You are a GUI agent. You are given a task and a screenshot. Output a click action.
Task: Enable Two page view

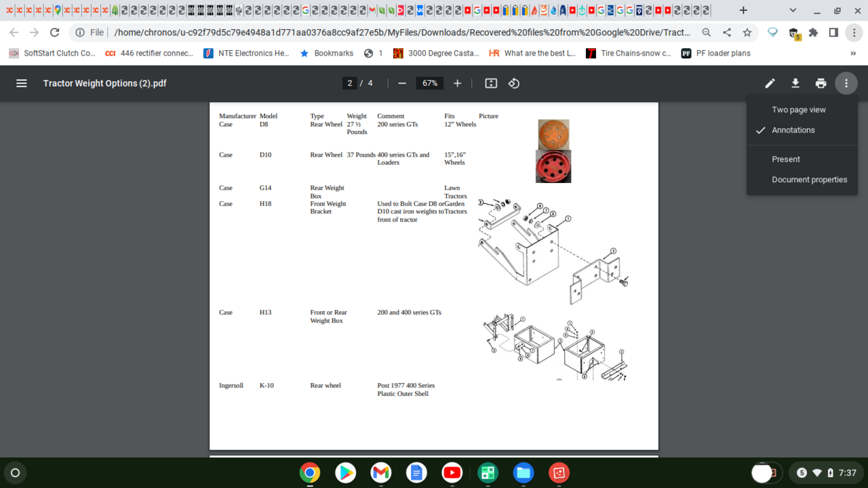pyautogui.click(x=798, y=110)
